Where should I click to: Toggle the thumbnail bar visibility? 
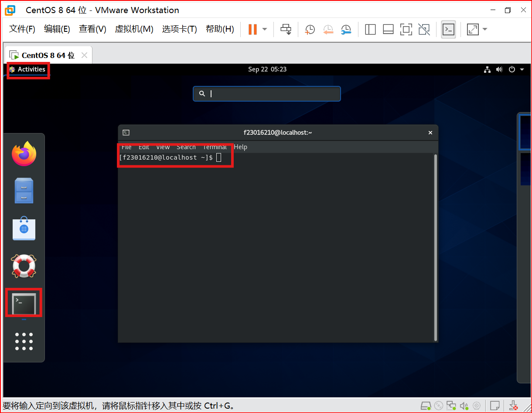388,29
